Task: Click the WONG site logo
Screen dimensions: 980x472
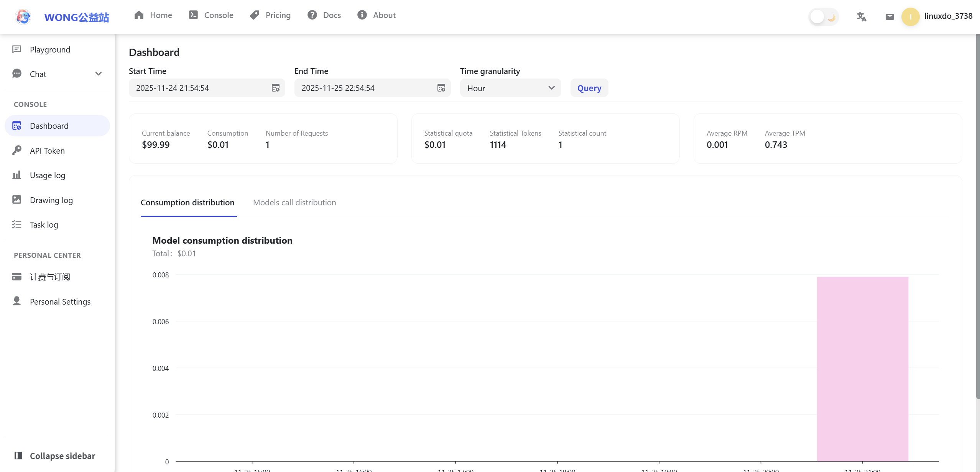Action: point(23,17)
